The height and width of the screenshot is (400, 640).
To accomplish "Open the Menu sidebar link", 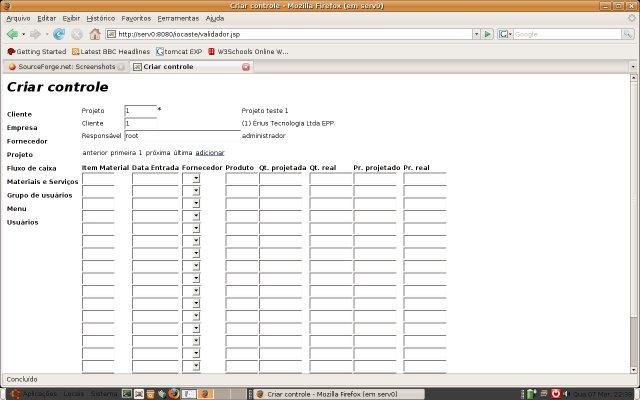I will click(16, 209).
